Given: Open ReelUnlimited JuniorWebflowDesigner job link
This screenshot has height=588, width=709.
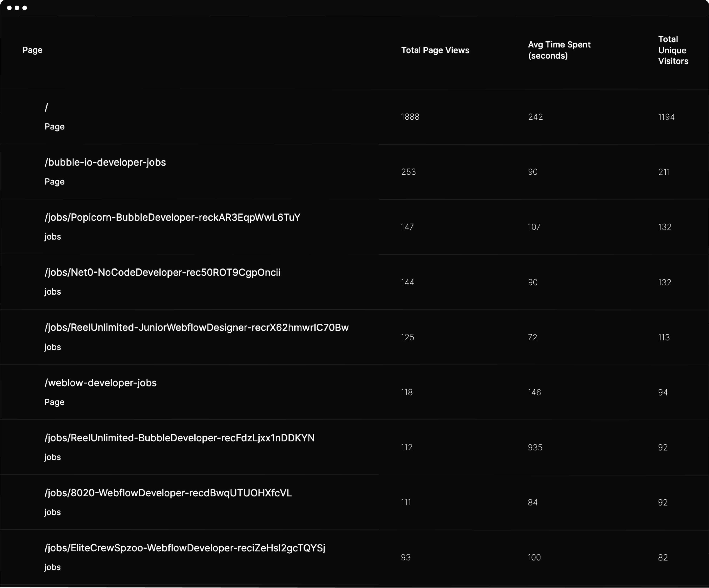Looking at the screenshot, I should tap(197, 327).
